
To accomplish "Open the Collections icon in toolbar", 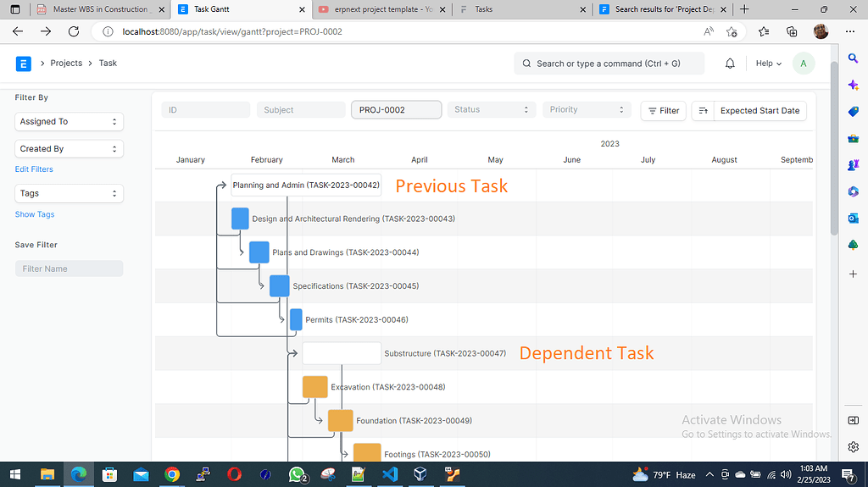I will 792,31.
